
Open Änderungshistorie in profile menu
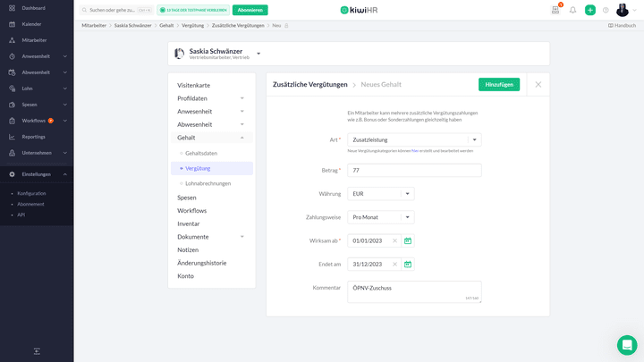(201, 263)
